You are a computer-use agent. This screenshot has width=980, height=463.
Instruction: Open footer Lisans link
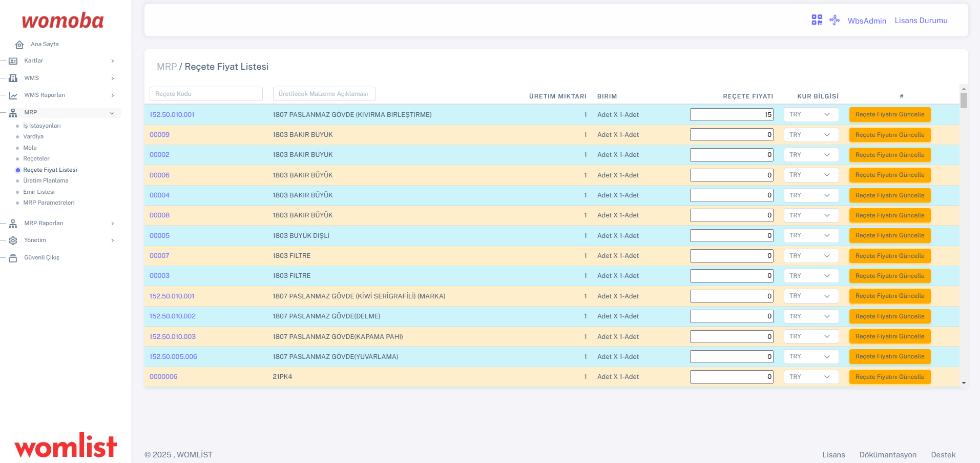pyautogui.click(x=833, y=455)
